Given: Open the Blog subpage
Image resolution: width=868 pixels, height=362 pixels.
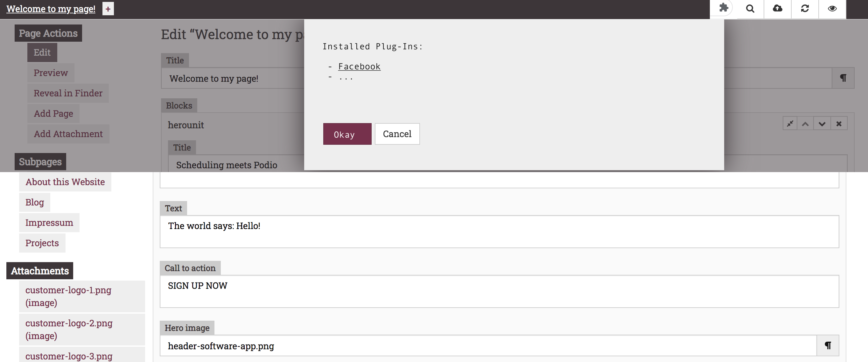Looking at the screenshot, I should 34,202.
